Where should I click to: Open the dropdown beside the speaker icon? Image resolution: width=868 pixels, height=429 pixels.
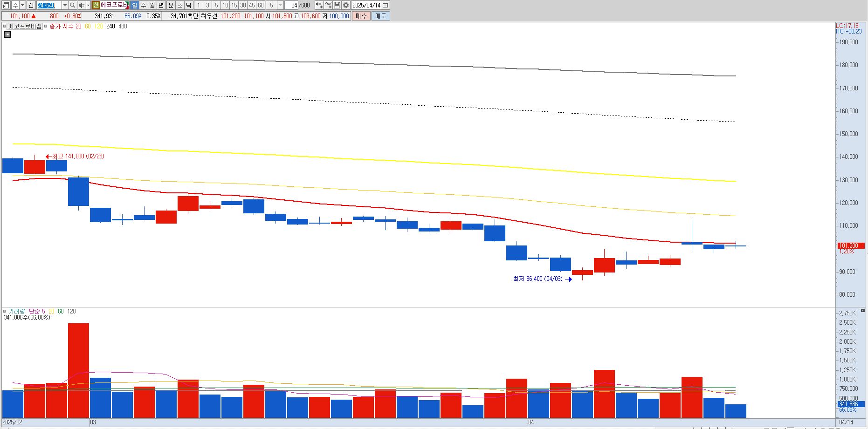pyautogui.click(x=88, y=5)
